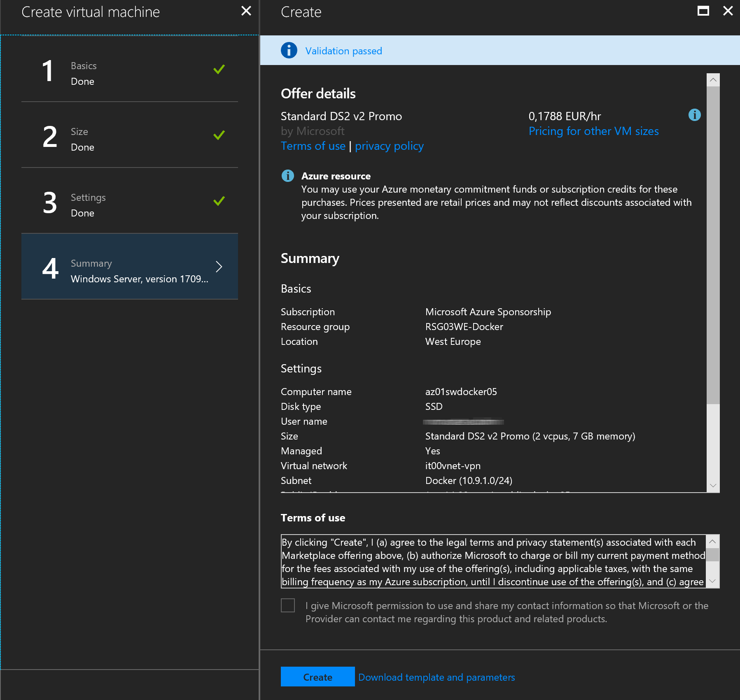Click the down arrow on the Terms of use scrollbar
Viewport: 740px width, 700px height.
pyautogui.click(x=712, y=581)
